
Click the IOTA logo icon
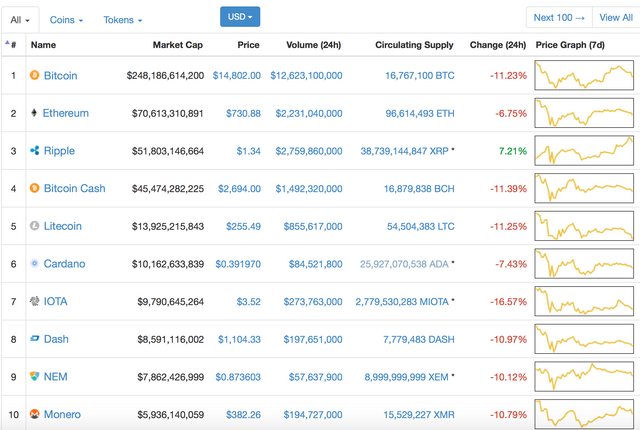tap(35, 301)
